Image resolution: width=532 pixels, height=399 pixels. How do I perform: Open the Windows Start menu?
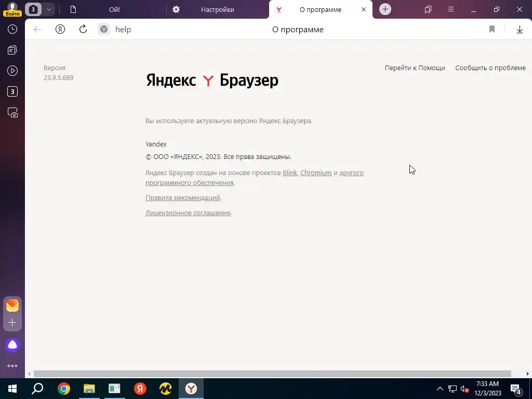pyautogui.click(x=12, y=389)
